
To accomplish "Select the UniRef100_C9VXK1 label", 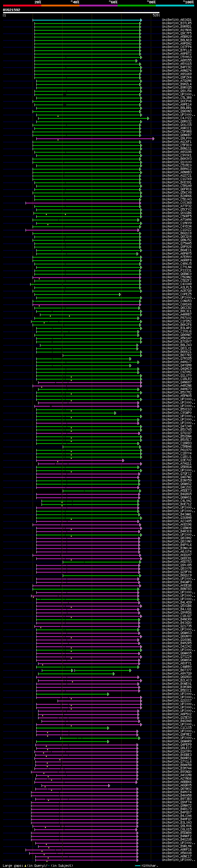I will coord(177,156).
